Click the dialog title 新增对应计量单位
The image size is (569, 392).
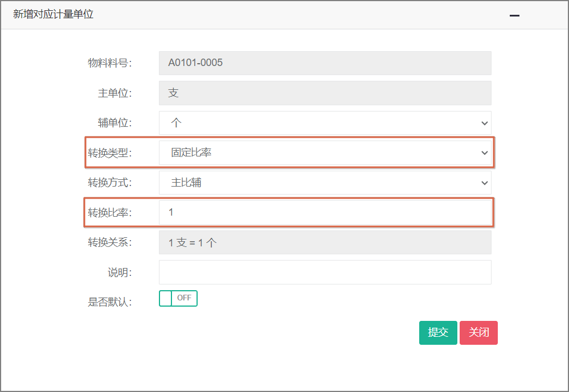point(54,15)
